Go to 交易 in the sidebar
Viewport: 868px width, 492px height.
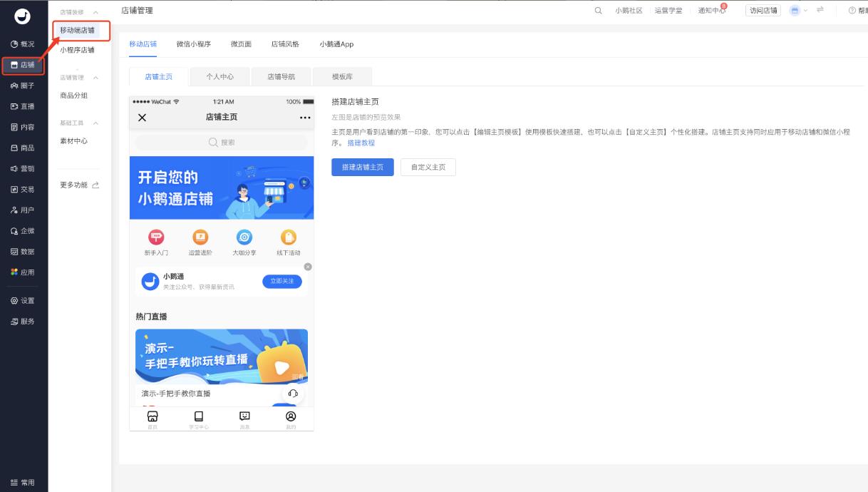(23, 189)
